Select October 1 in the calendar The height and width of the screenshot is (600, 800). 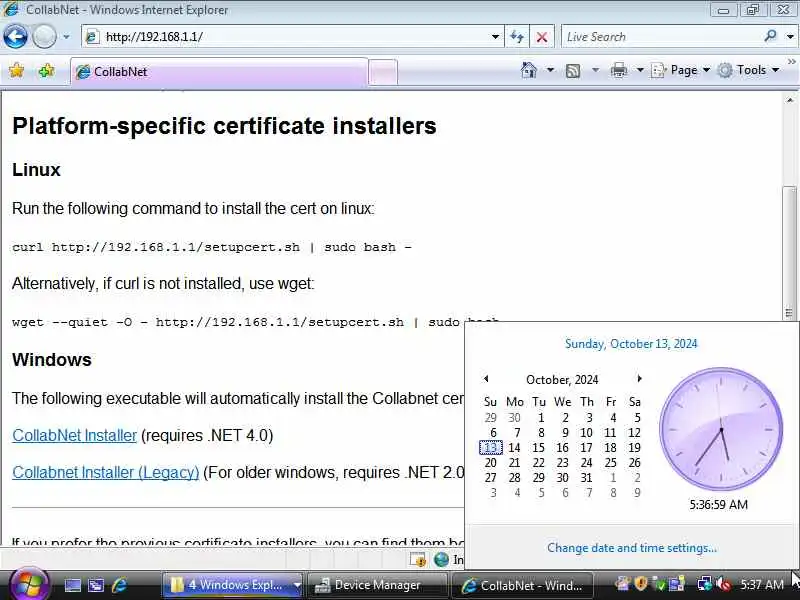540,417
